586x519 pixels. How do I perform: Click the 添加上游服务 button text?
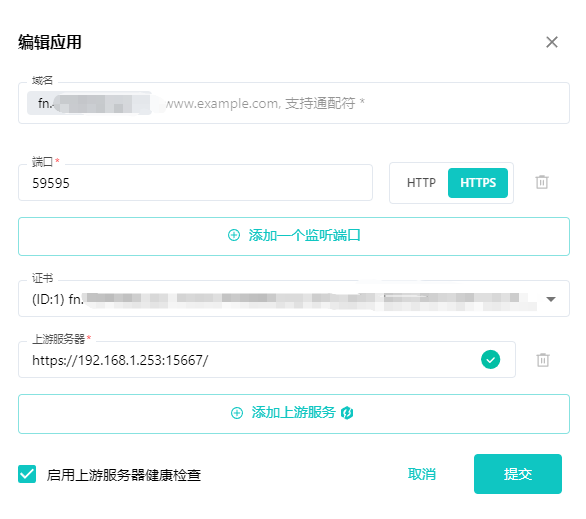(x=293, y=413)
